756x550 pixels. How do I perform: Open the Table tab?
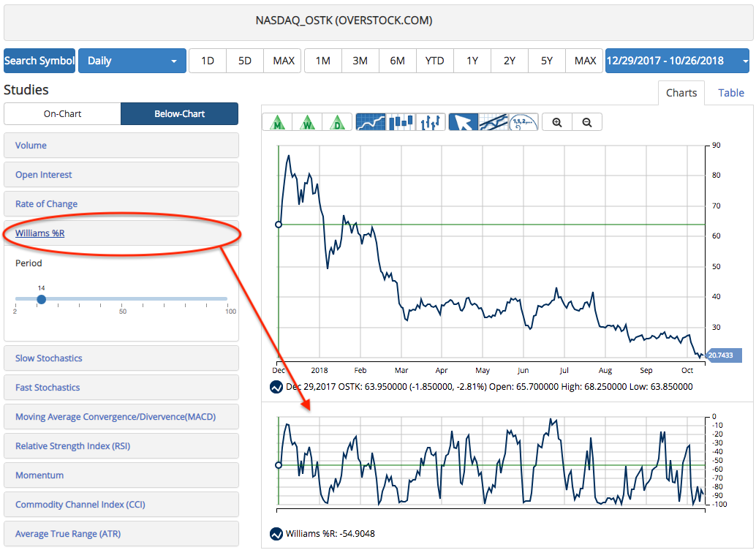click(x=731, y=93)
